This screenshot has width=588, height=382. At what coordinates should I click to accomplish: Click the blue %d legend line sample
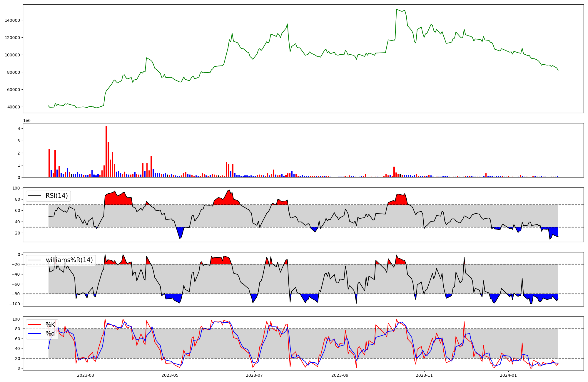34,334
